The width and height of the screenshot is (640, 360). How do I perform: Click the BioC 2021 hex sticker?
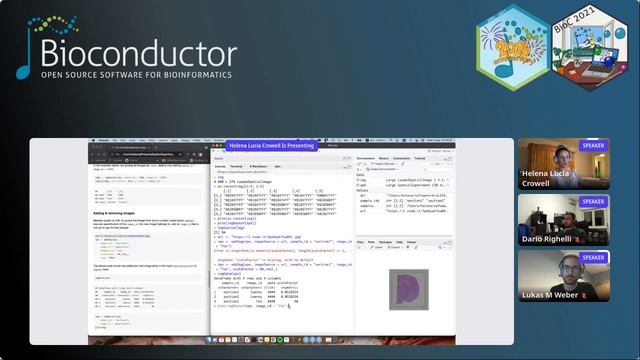[x=590, y=47]
